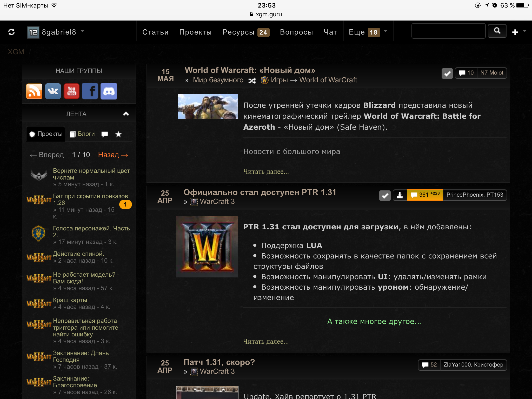Open the N7 Molot author link
This screenshot has height=399, width=532.
492,73
